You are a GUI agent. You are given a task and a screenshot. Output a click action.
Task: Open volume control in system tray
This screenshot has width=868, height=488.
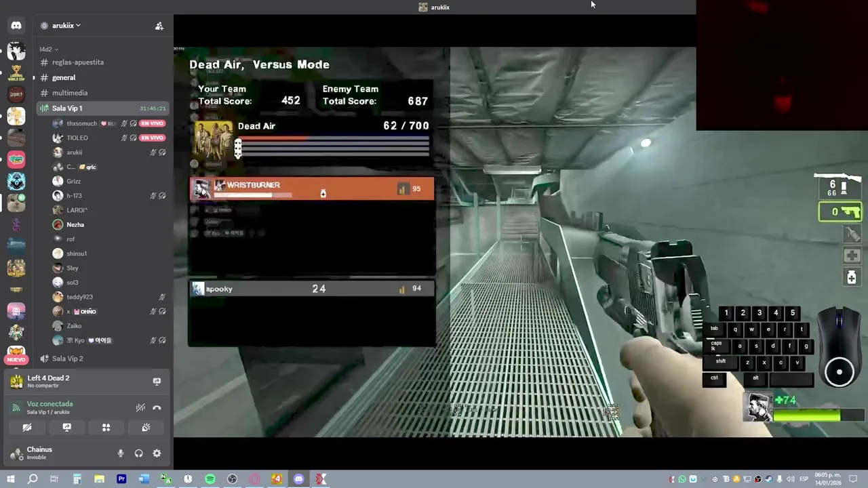tap(790, 479)
